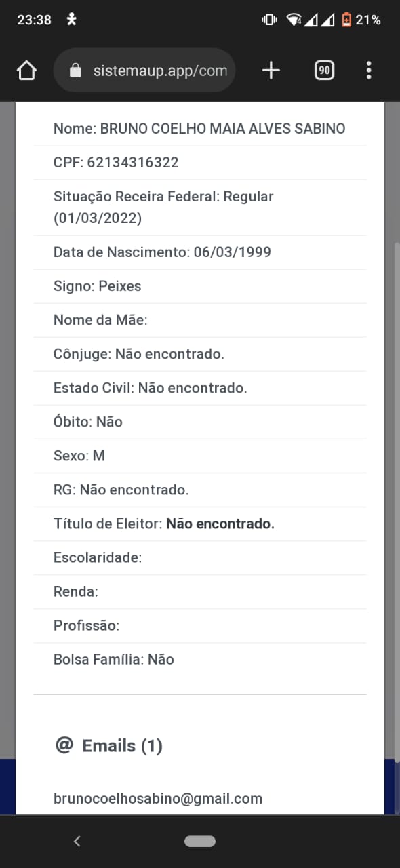Tap the Wi-Fi status icon

click(294, 20)
